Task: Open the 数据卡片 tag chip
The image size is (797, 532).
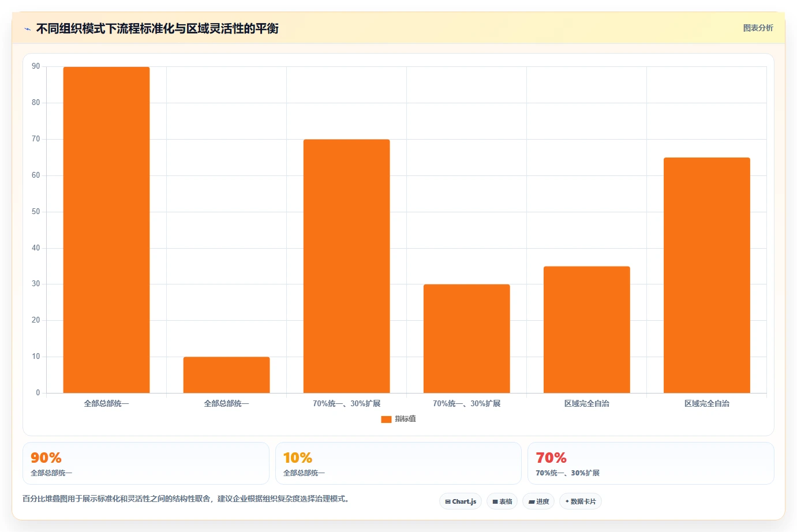Action: click(x=581, y=501)
